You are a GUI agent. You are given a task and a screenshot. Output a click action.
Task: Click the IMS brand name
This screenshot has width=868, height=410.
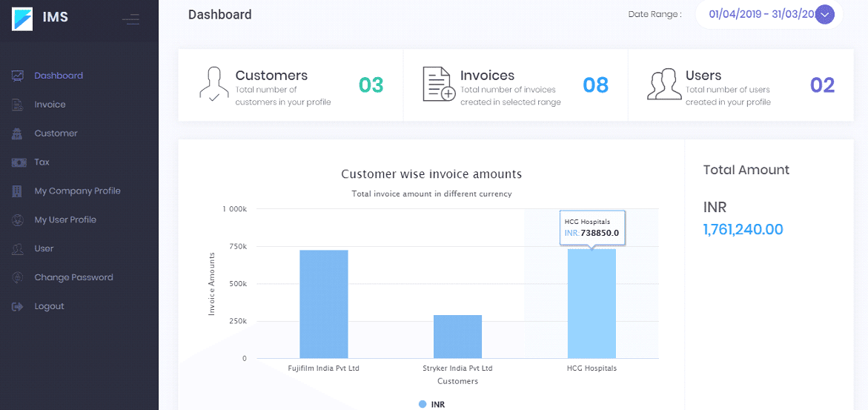pyautogui.click(x=56, y=17)
